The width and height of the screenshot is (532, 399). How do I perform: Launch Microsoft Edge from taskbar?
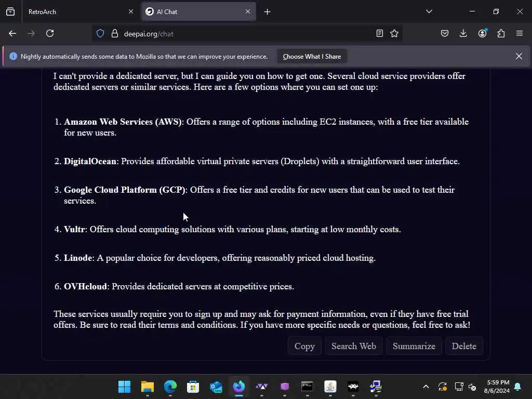[170, 387]
